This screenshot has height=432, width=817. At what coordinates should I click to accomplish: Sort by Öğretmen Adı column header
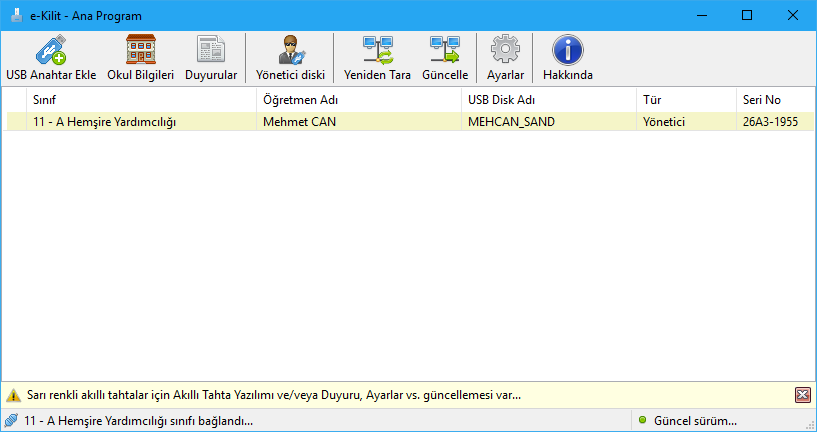tap(358, 100)
